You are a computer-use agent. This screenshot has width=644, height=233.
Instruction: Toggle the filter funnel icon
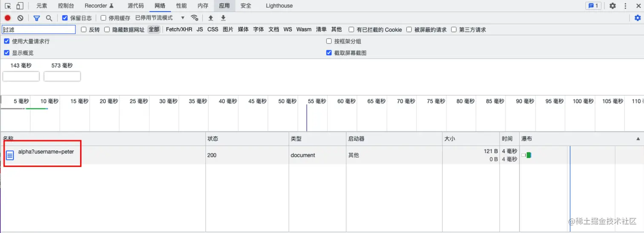37,18
